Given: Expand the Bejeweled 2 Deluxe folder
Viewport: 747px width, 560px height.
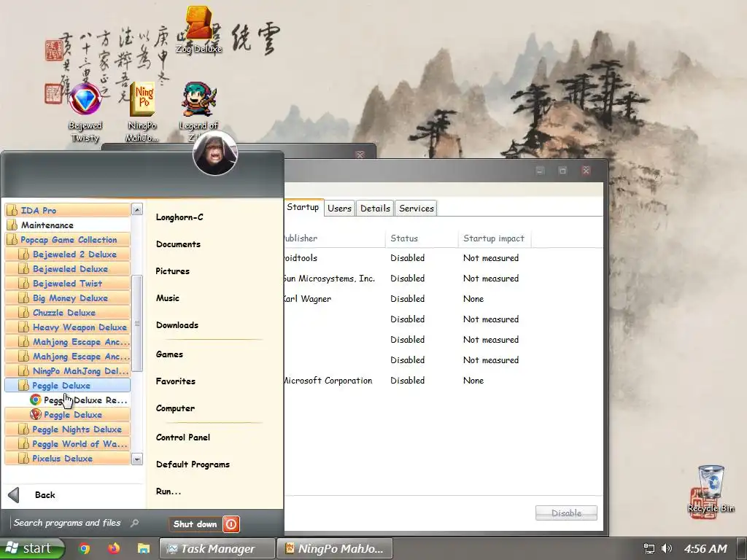Looking at the screenshot, I should (67, 254).
